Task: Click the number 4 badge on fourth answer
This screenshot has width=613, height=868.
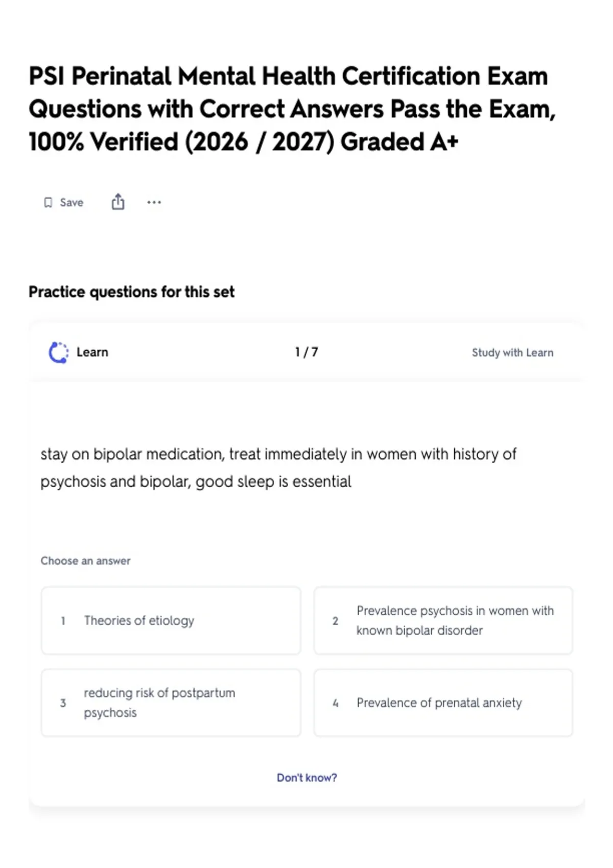Action: [x=335, y=703]
